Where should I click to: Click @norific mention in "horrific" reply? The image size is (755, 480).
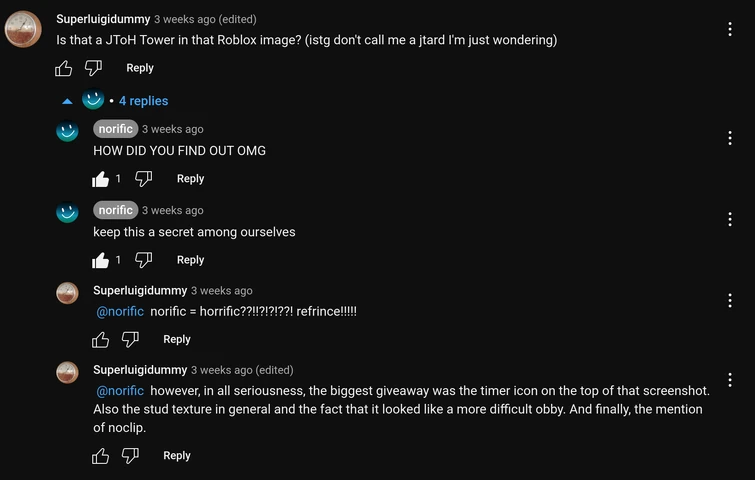click(x=120, y=312)
